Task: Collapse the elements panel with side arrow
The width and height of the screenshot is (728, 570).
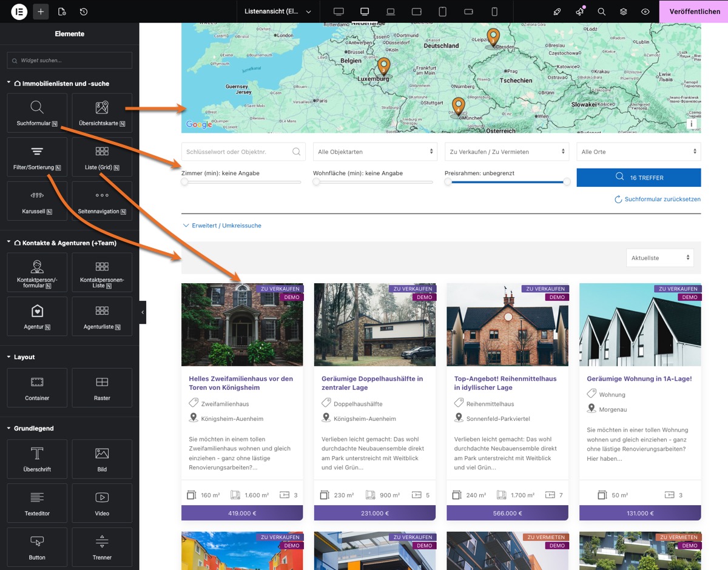Action: (143, 312)
